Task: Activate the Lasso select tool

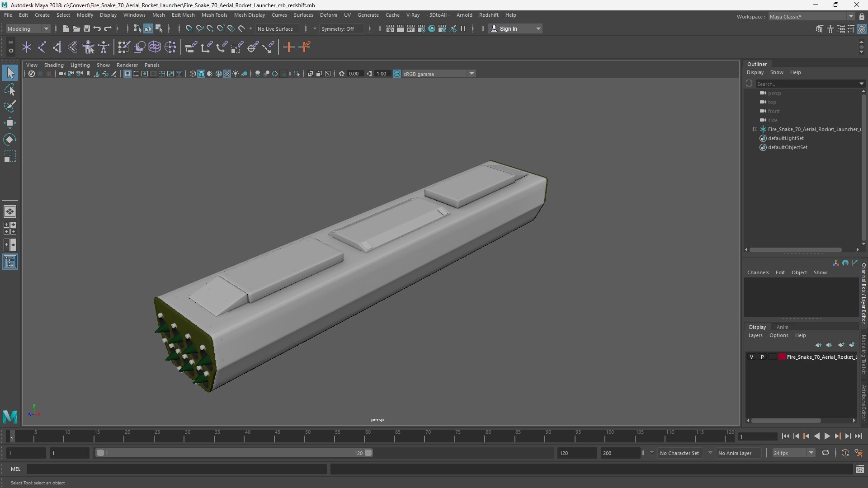Action: pos(10,89)
